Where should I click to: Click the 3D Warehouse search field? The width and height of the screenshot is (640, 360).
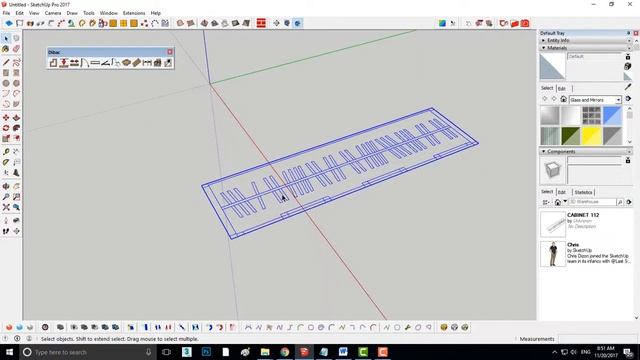tap(592, 202)
